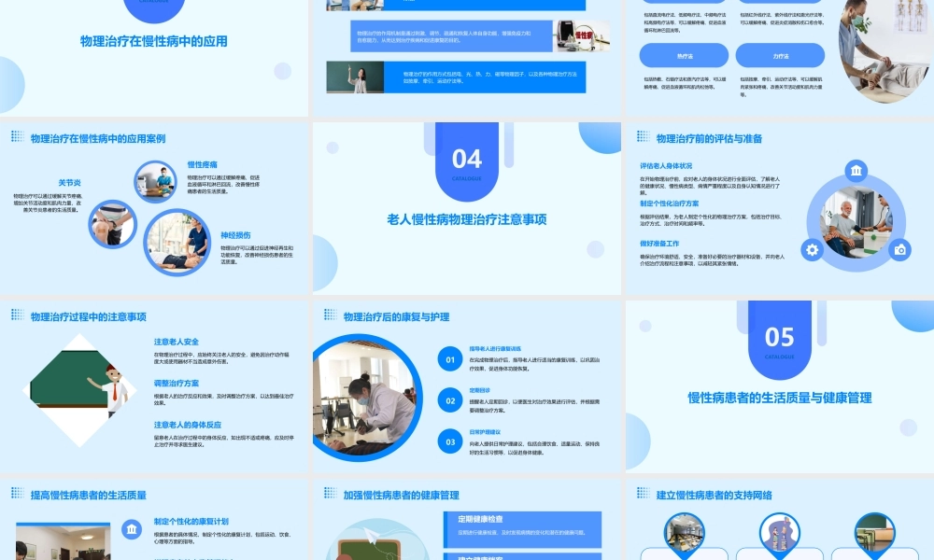Click the 04 number on blue tab
Screen dimensions: 934x560
[466, 159]
